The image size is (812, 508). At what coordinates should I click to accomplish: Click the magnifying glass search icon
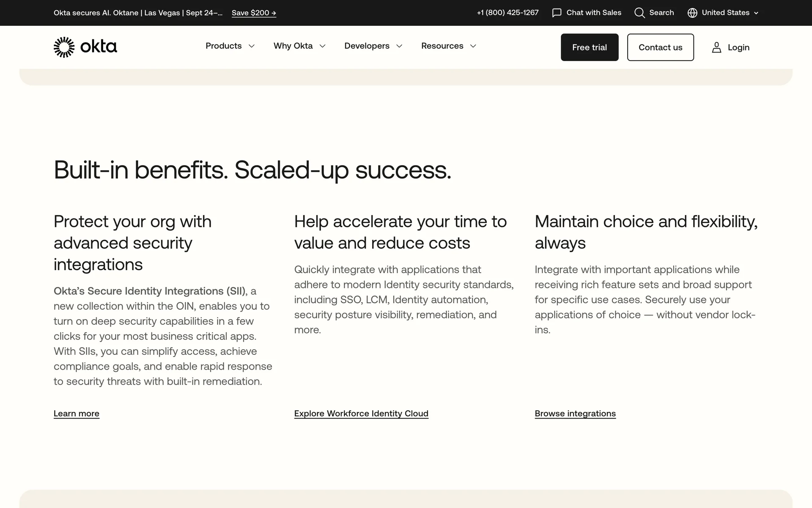tap(639, 13)
